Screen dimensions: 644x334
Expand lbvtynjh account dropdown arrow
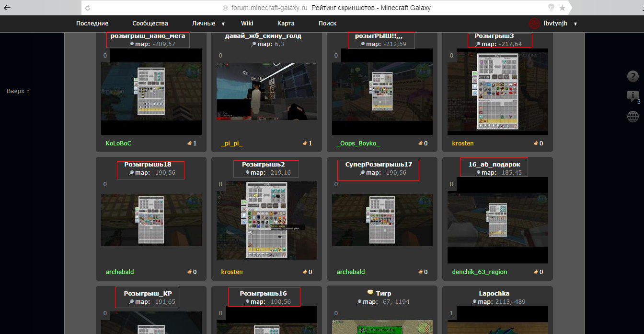pyautogui.click(x=575, y=24)
